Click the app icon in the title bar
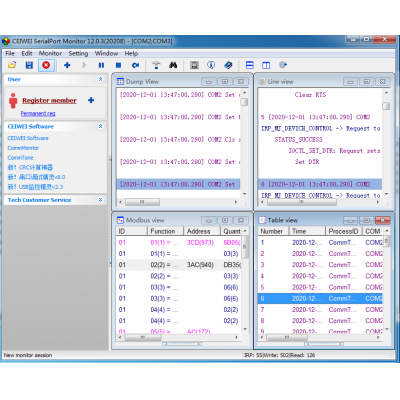The height and width of the screenshot is (400, 400). click(6, 41)
